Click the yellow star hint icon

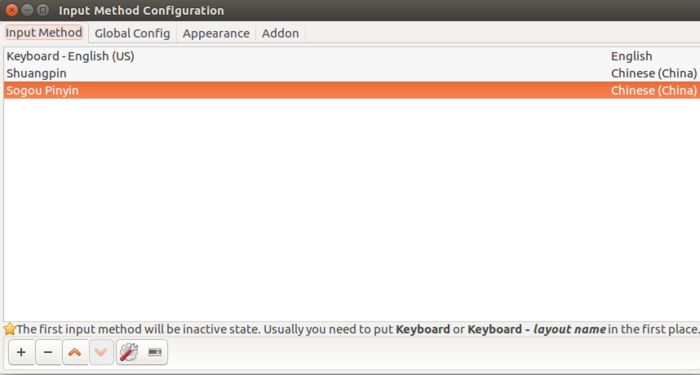tap(9, 329)
